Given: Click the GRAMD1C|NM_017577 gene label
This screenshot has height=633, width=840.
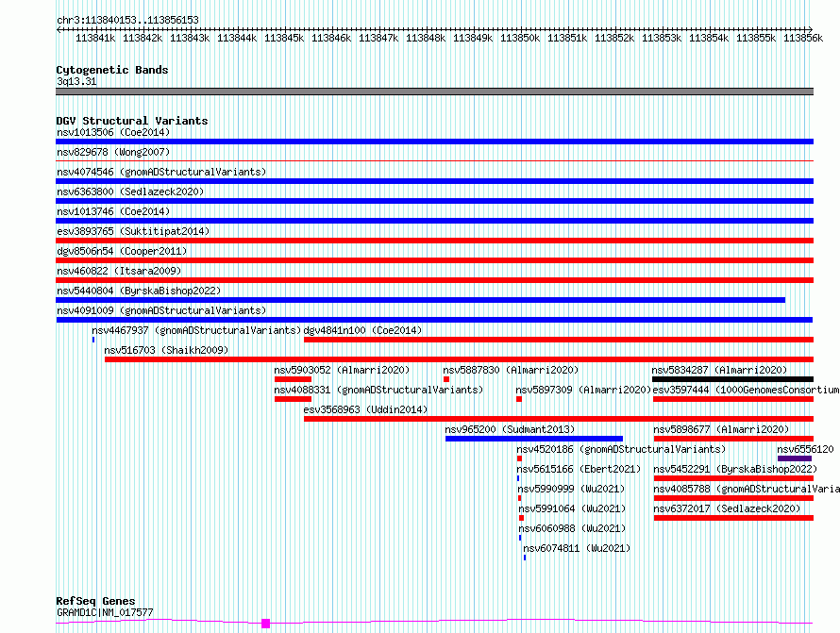Looking at the screenshot, I should 105,612.
